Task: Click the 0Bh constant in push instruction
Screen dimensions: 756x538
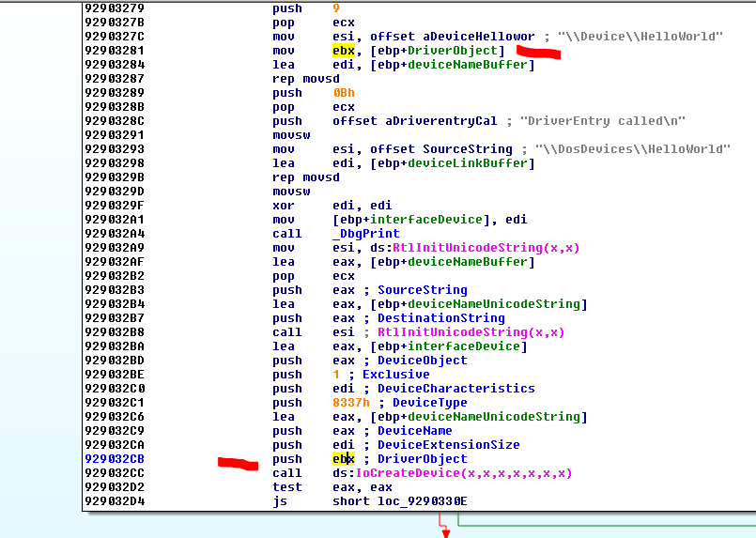Action: click(x=343, y=93)
